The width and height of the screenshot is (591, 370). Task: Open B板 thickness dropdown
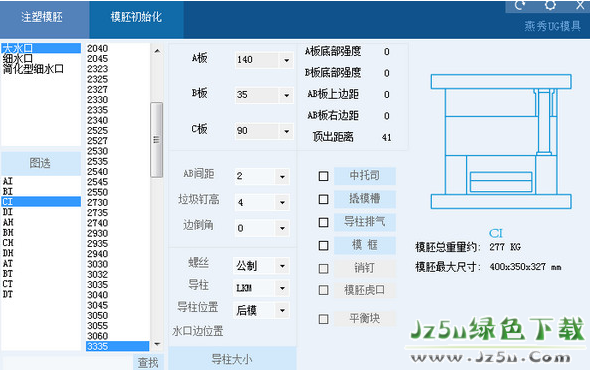[286, 95]
